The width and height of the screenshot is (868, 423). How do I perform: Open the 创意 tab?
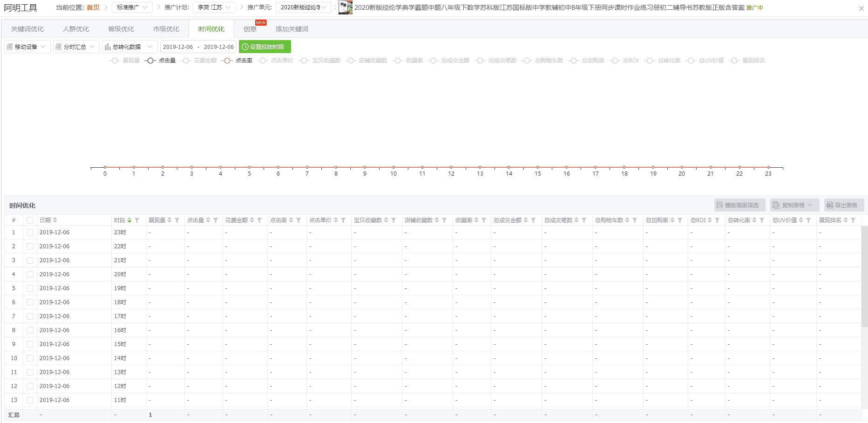tap(250, 29)
